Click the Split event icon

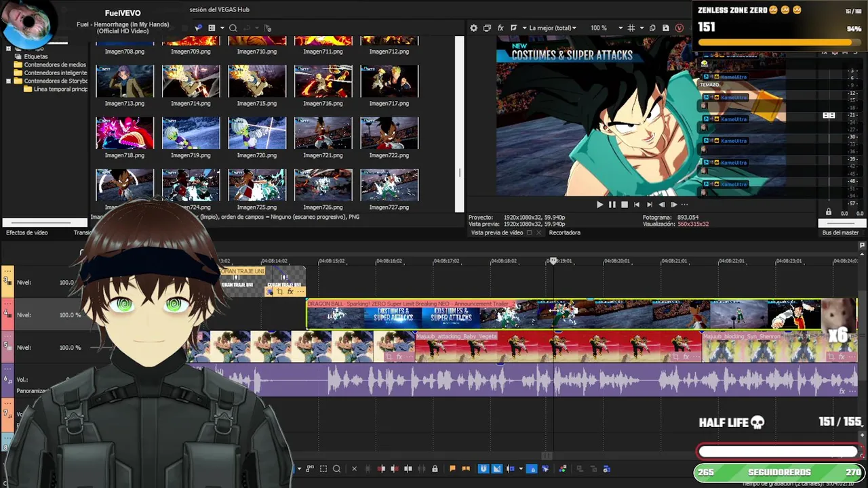point(408,468)
